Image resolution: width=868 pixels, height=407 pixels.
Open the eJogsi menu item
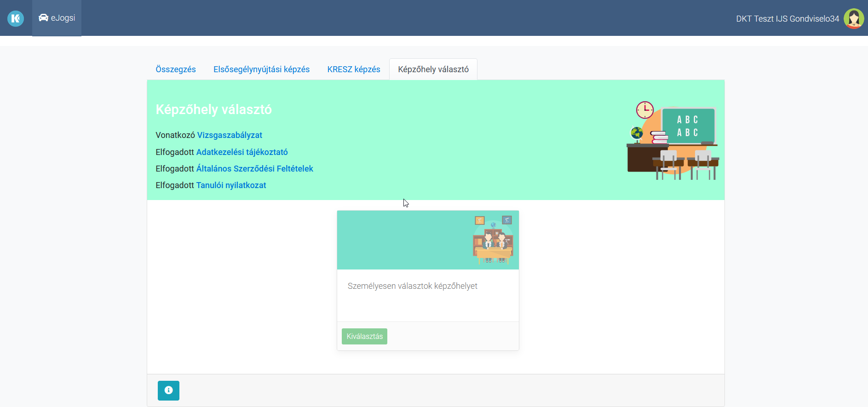point(57,18)
